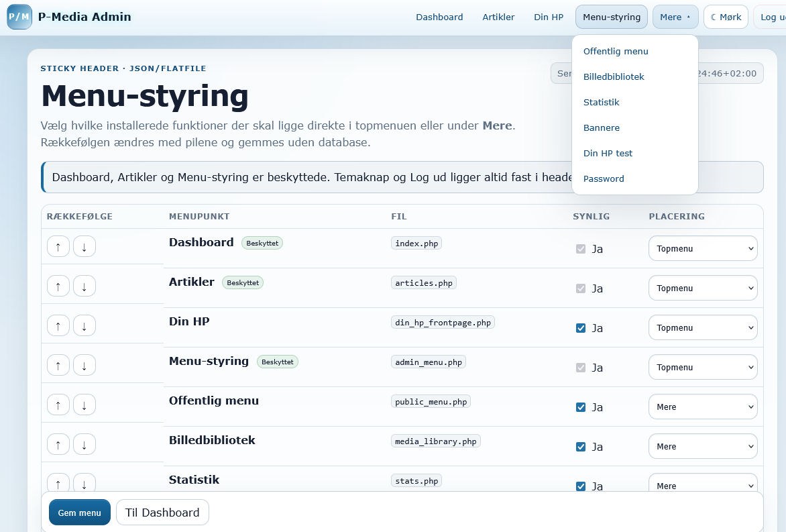The width and height of the screenshot is (786, 532).
Task: Click din_hp_frontpage.php file label
Action: (x=443, y=323)
